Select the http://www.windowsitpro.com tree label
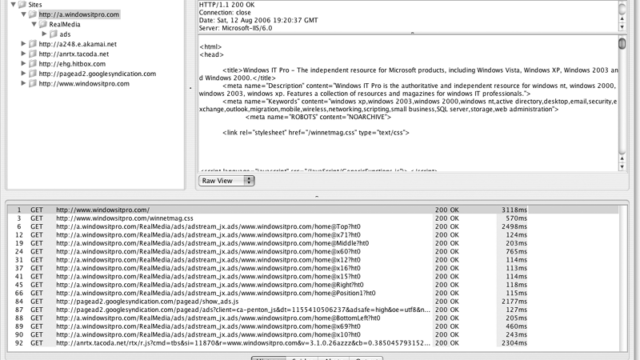 click(x=84, y=84)
